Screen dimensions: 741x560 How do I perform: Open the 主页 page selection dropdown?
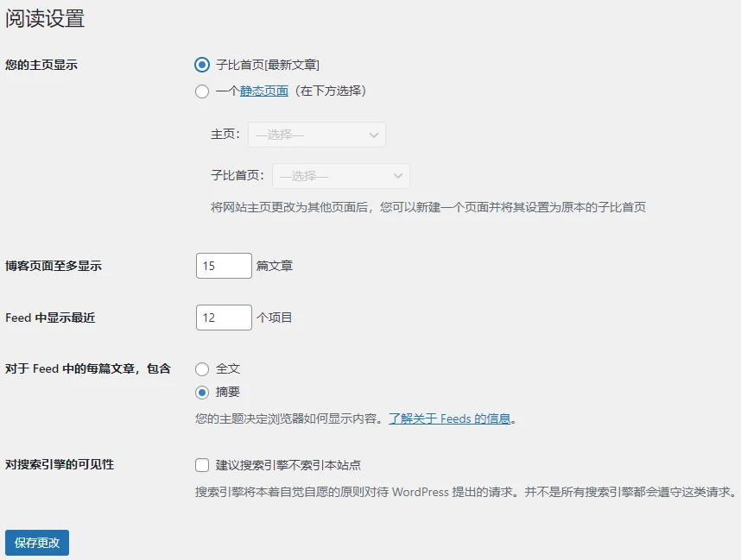click(316, 135)
